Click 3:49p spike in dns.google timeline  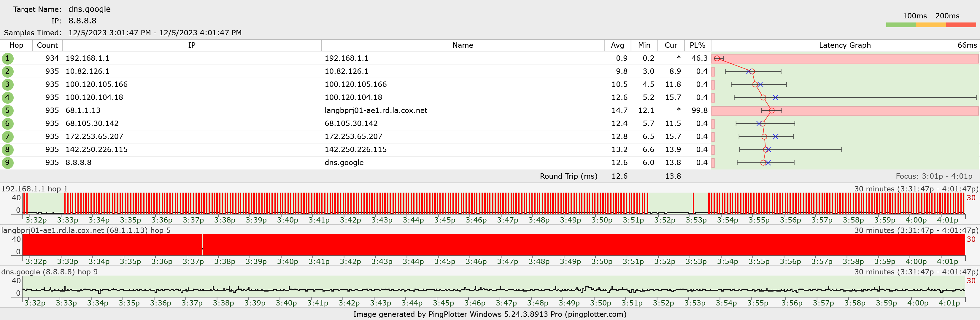coord(588,287)
